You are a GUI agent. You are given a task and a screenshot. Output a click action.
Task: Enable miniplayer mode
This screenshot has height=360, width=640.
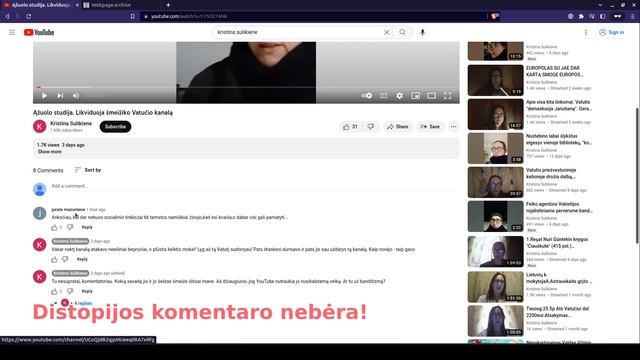click(416, 96)
